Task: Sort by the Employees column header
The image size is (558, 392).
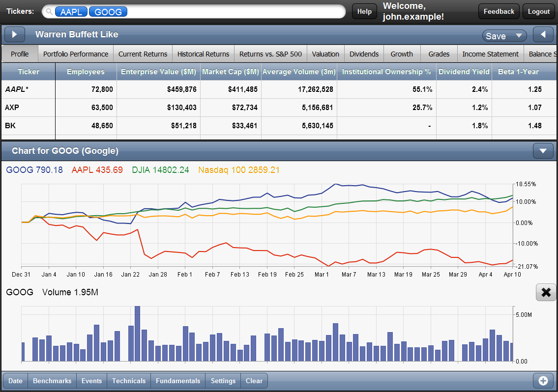Action: point(86,72)
